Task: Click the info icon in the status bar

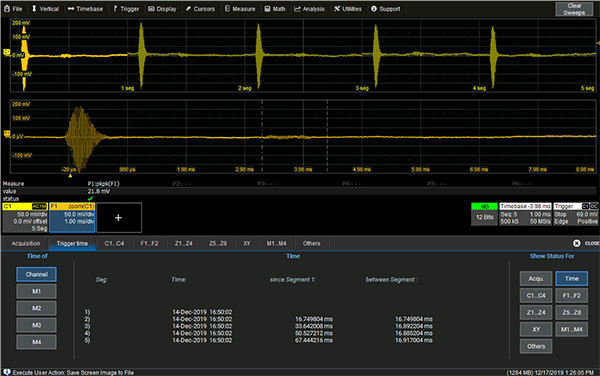Action: click(7, 372)
